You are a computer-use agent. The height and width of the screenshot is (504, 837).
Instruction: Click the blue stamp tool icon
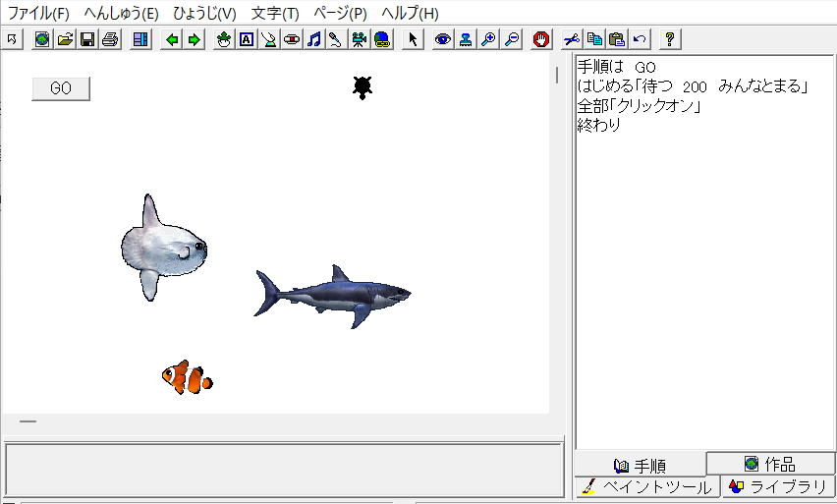[x=466, y=39]
